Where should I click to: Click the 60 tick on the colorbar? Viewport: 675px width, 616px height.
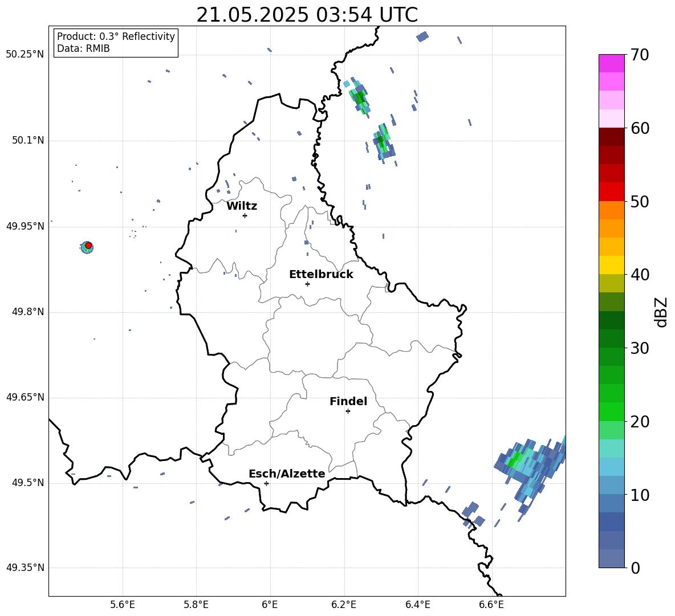tap(640, 128)
